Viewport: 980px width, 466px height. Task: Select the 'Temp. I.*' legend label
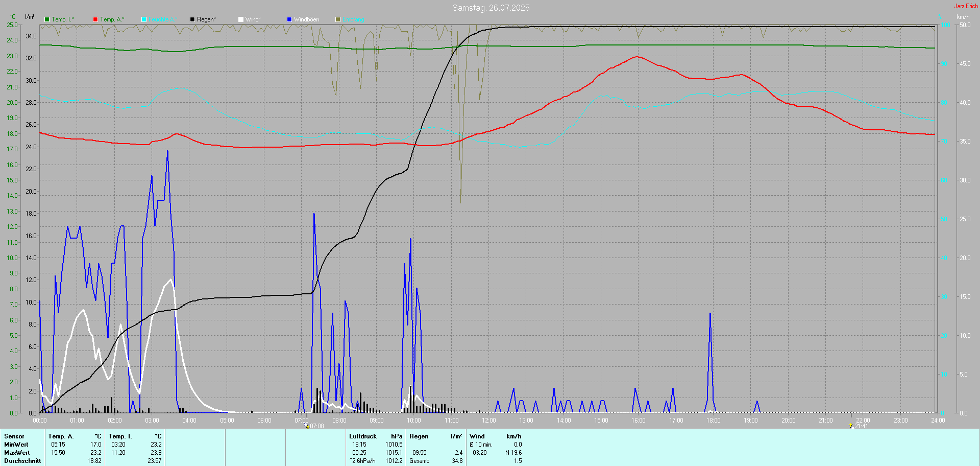[63, 19]
